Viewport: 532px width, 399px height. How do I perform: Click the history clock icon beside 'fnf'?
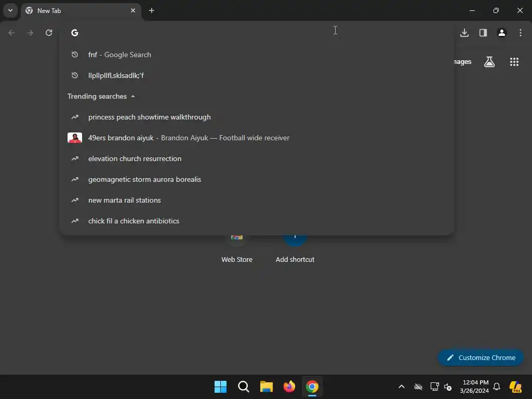(75, 55)
